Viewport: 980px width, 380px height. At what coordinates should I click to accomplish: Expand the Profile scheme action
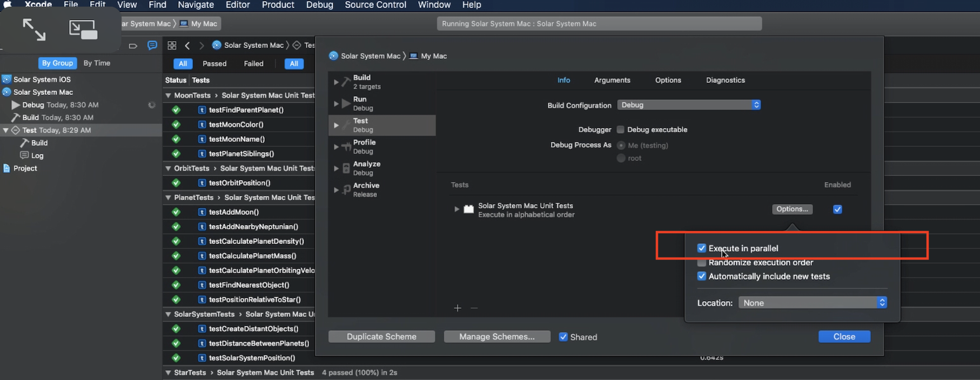click(336, 147)
